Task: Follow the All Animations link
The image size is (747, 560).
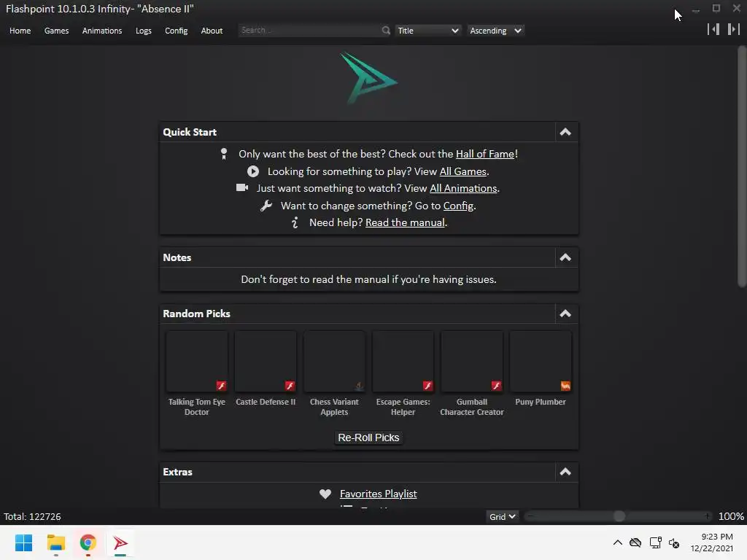Action: pos(463,188)
